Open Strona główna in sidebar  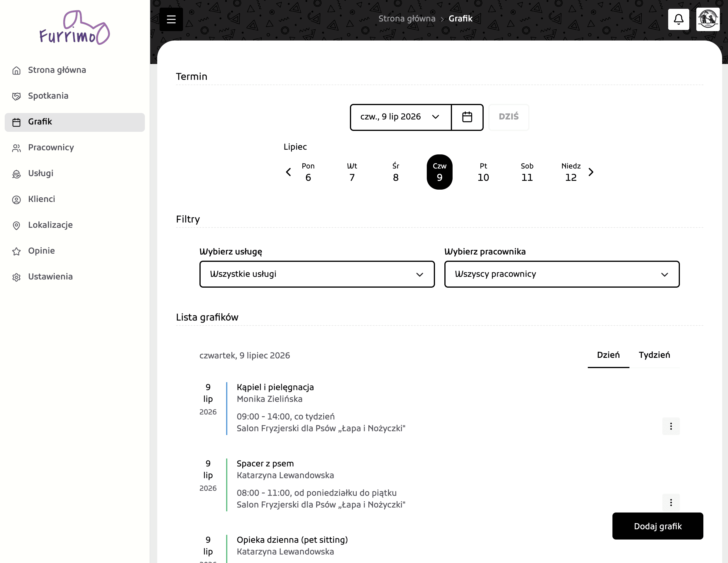(75, 70)
